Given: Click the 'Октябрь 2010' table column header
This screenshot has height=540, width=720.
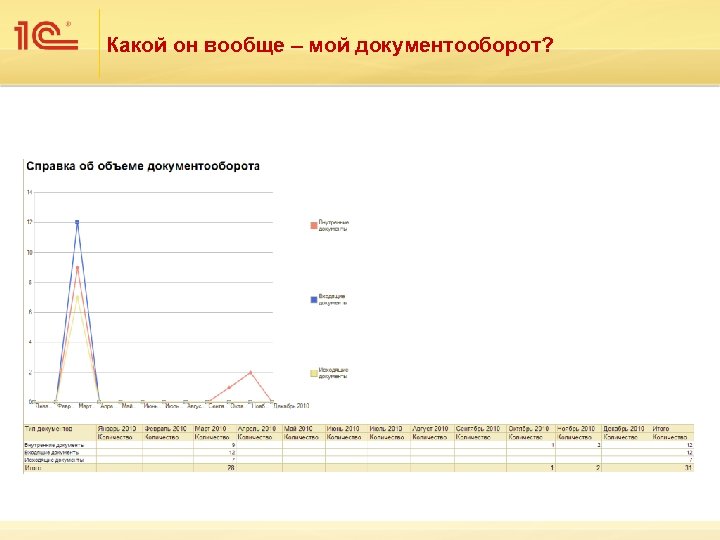Looking at the screenshot, I should pyautogui.click(x=529, y=428).
